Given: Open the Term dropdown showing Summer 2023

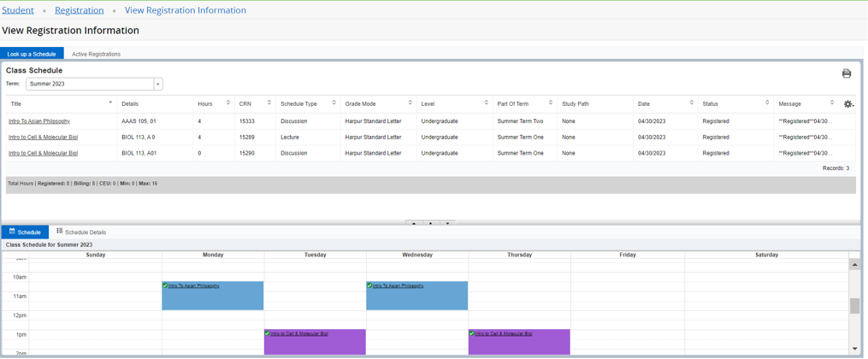Looking at the screenshot, I should (157, 85).
